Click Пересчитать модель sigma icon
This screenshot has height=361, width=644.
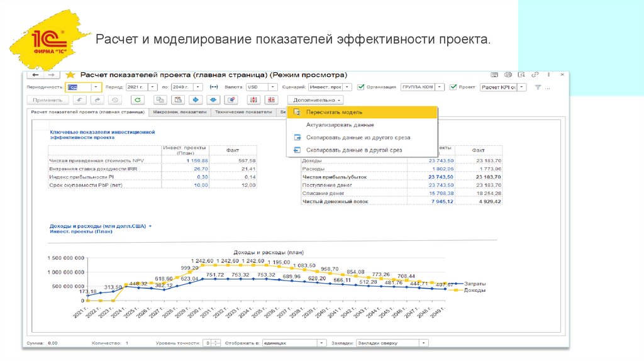coord(297,112)
